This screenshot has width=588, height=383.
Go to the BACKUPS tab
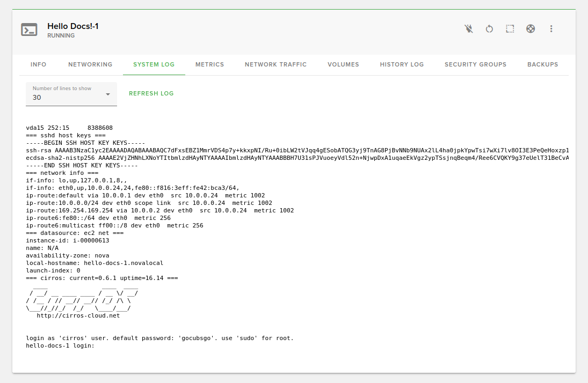click(542, 64)
